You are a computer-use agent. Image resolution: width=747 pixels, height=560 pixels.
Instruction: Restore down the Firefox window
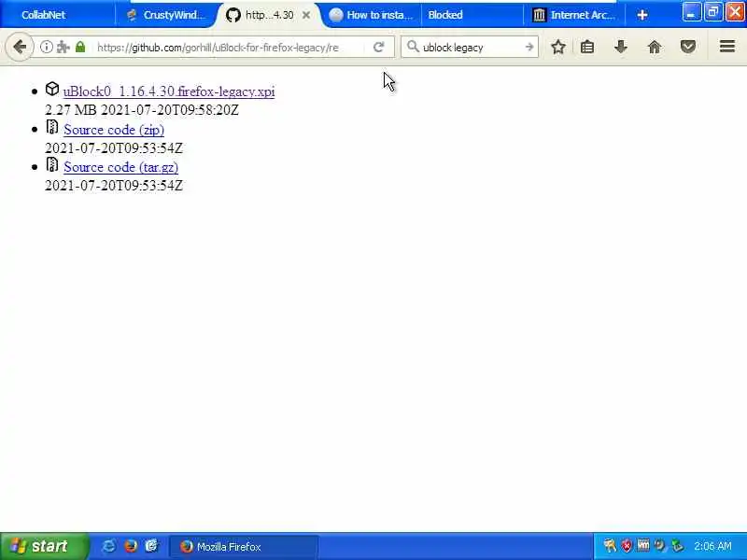[x=713, y=12]
